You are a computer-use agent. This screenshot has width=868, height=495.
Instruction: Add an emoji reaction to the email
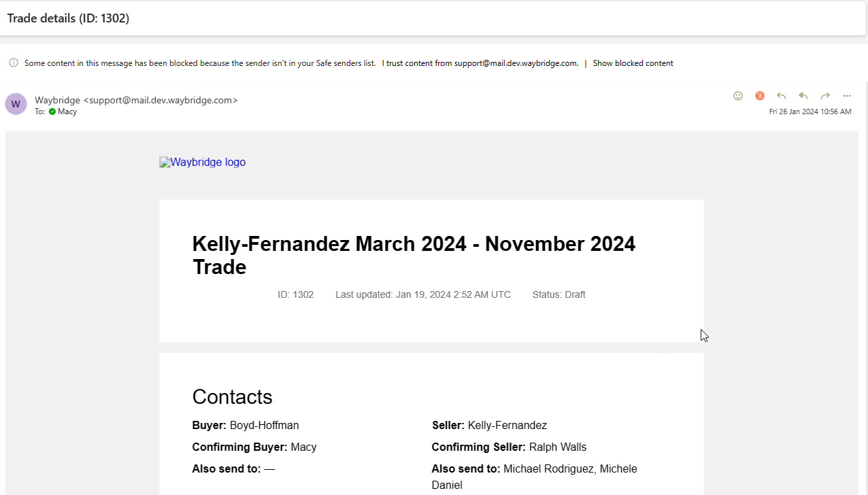click(738, 96)
